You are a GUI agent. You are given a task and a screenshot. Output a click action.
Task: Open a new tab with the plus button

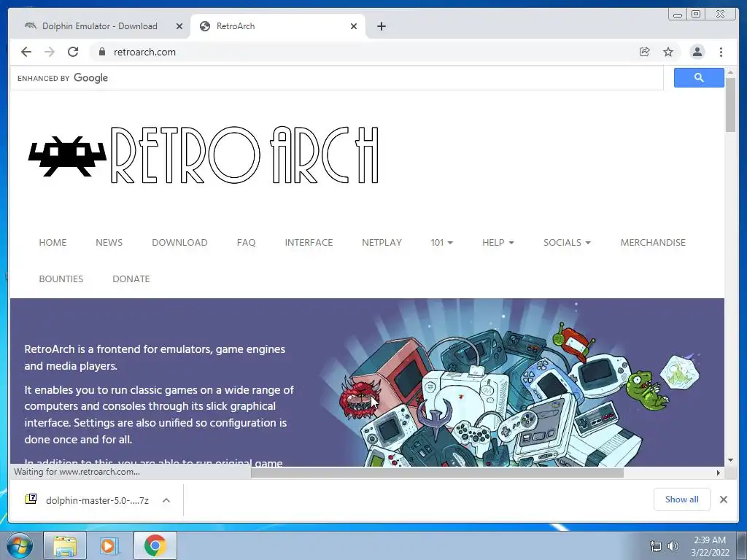tap(381, 26)
